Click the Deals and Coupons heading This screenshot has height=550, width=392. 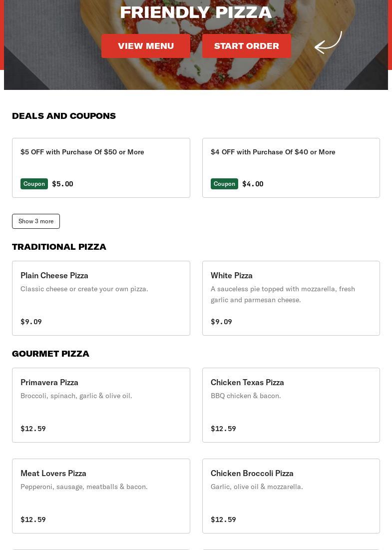(x=64, y=116)
